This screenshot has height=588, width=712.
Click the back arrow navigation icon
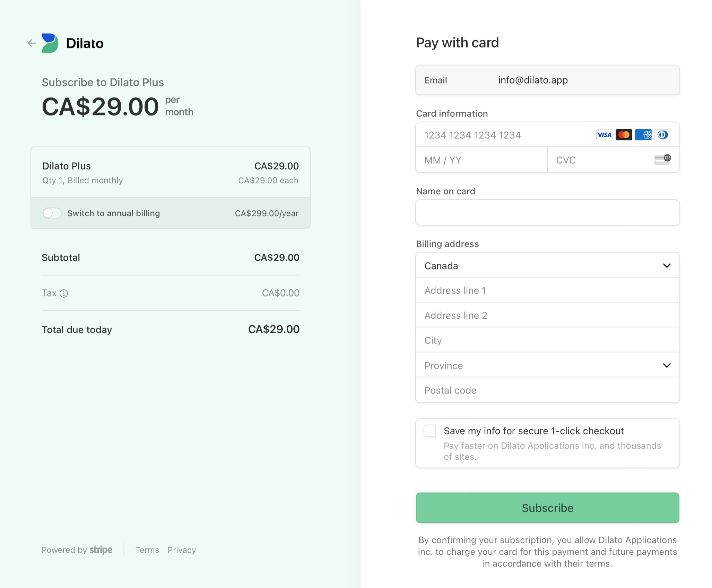32,43
